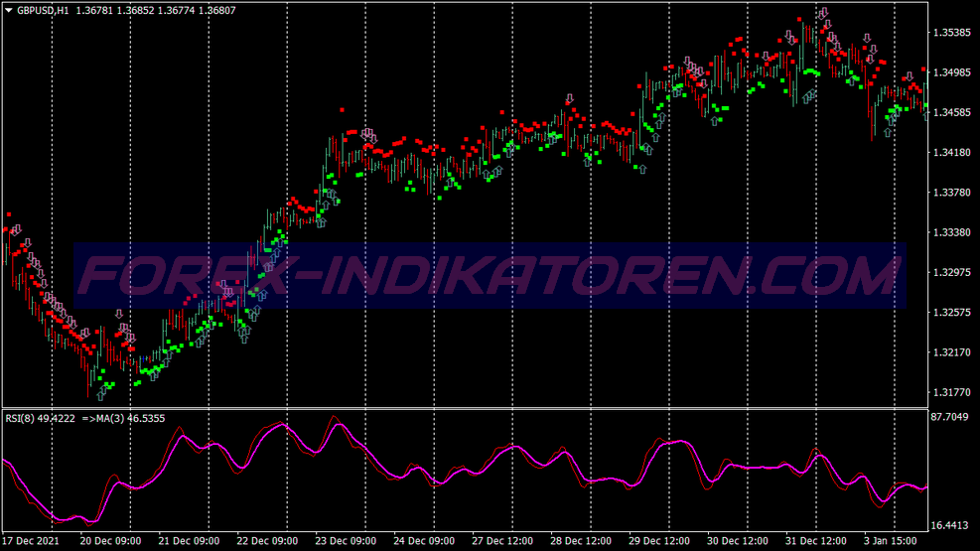Click price level 1.33380 on the scale

[952, 232]
